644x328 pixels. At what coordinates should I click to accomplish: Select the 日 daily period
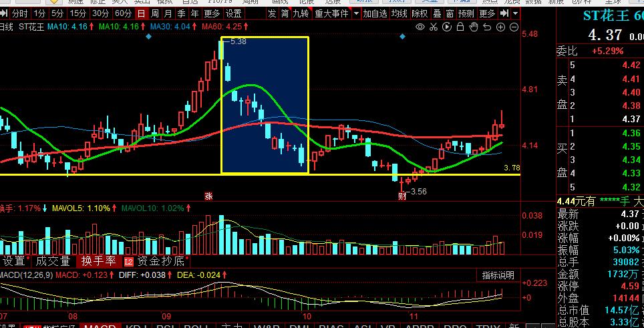[141, 13]
